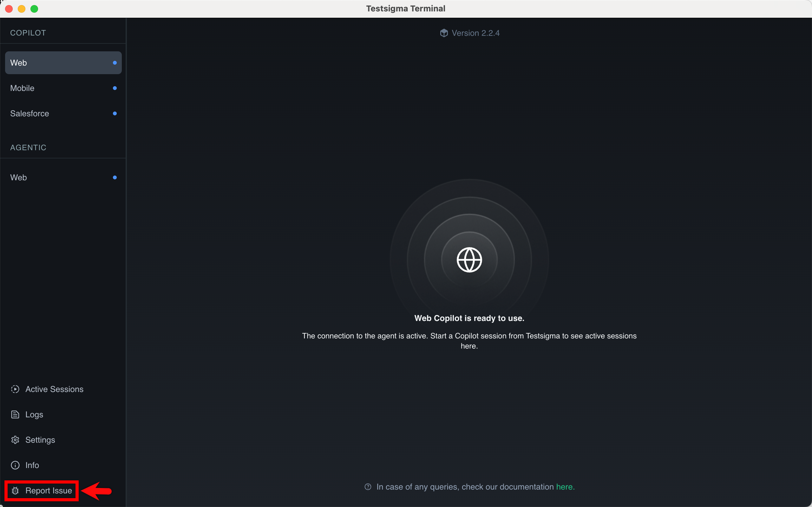
Task: Click the help question mark icon
Action: pos(368,486)
